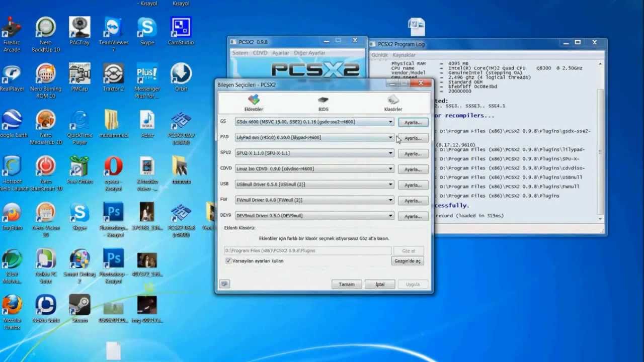Open Ayarlar menu in PCSX2 window
The height and width of the screenshot is (362, 644).
point(281,53)
